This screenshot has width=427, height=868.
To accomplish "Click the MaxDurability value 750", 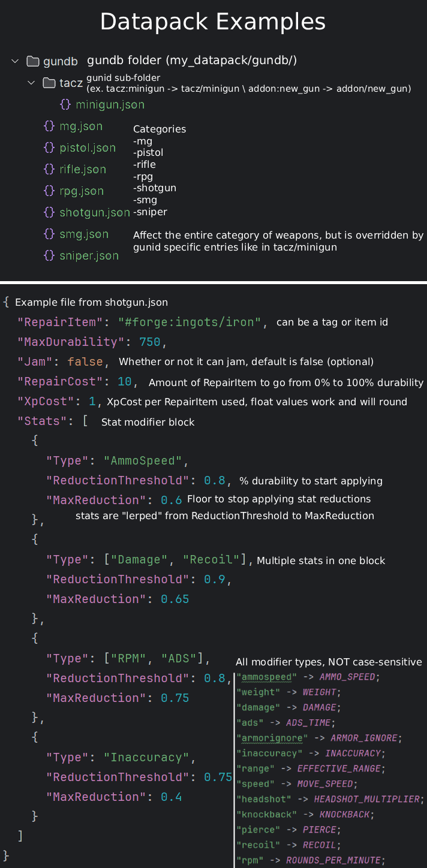I will tap(150, 342).
